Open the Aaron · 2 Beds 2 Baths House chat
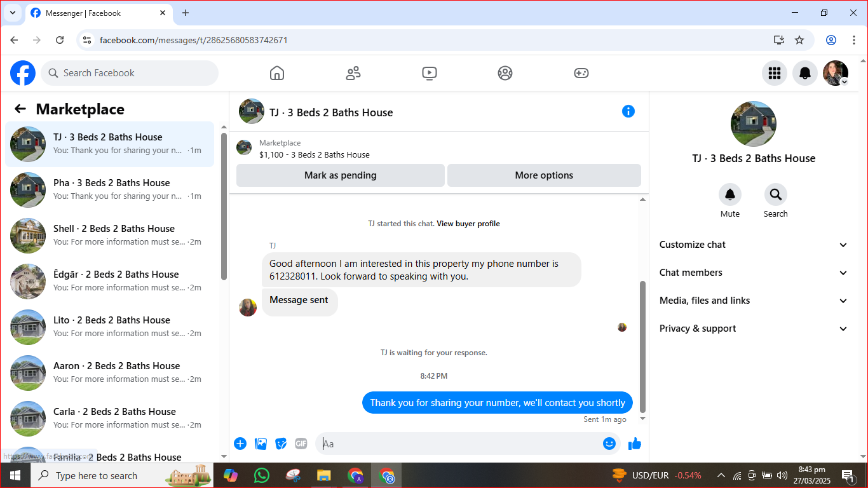Viewport: 868px width, 488px height. 110,373
